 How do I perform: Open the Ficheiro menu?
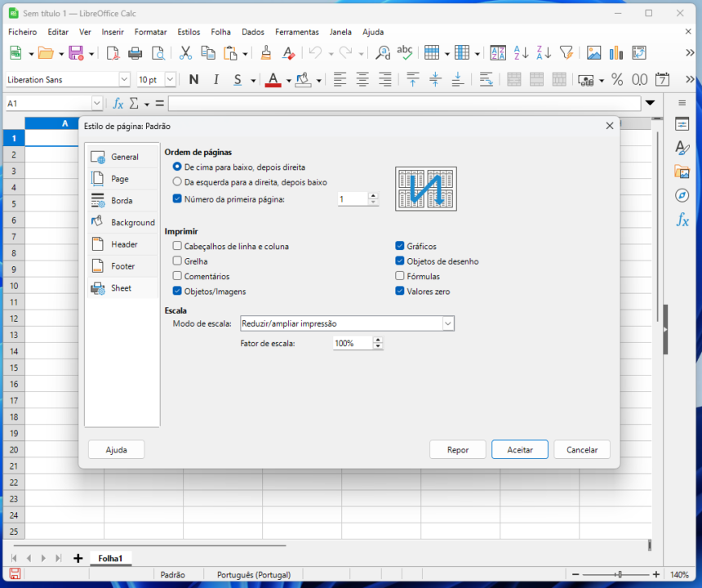tap(22, 32)
